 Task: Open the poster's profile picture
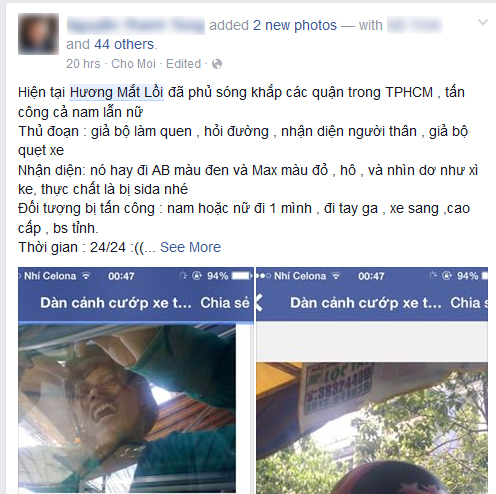(38, 34)
